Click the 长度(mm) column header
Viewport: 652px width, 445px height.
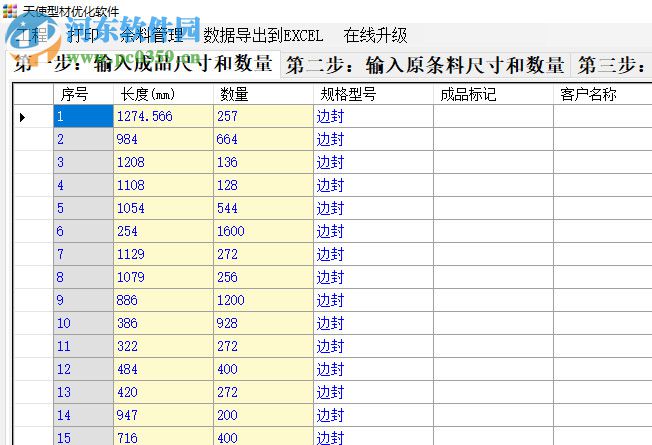pyautogui.click(x=163, y=94)
